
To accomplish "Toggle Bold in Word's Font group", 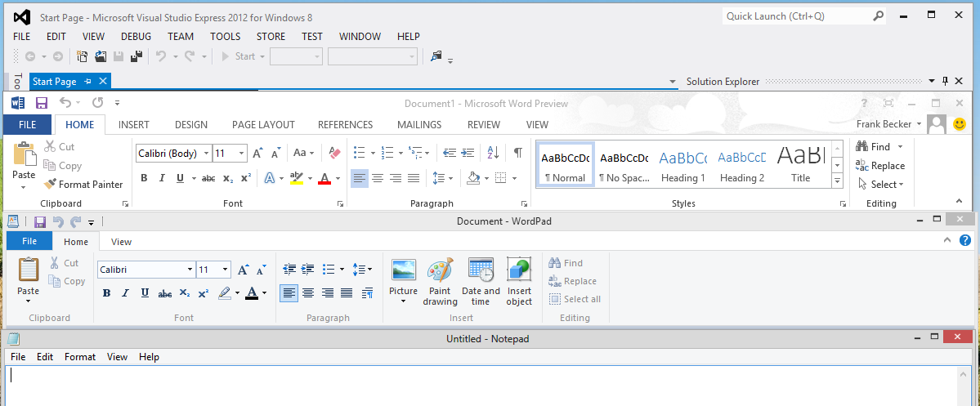I will pyautogui.click(x=144, y=178).
